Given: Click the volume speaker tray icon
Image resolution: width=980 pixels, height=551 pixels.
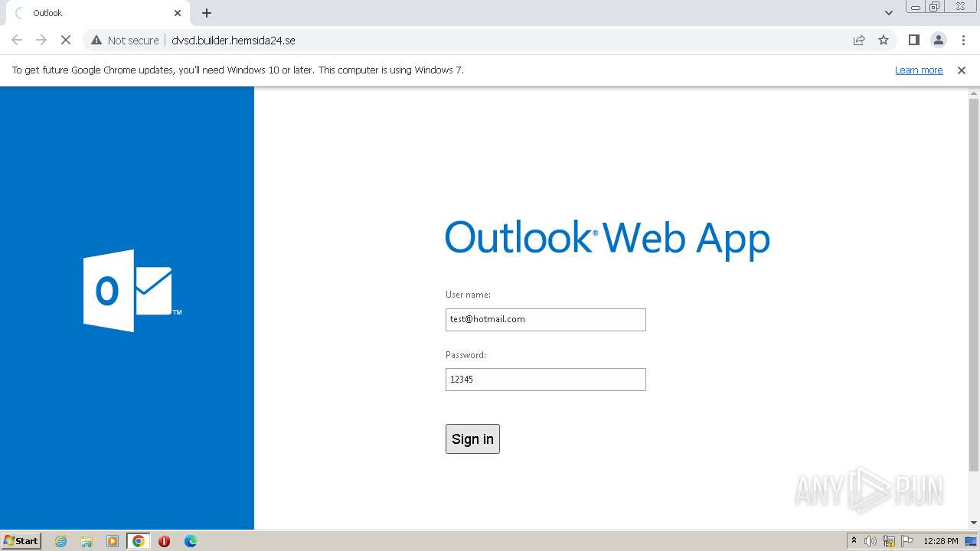Looking at the screenshot, I should click(x=871, y=541).
